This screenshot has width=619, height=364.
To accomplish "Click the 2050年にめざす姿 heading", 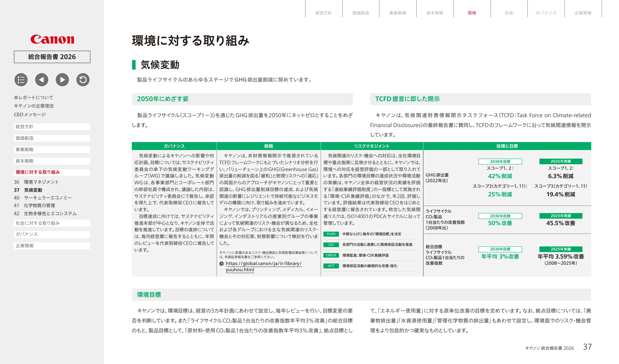I will tap(163, 99).
